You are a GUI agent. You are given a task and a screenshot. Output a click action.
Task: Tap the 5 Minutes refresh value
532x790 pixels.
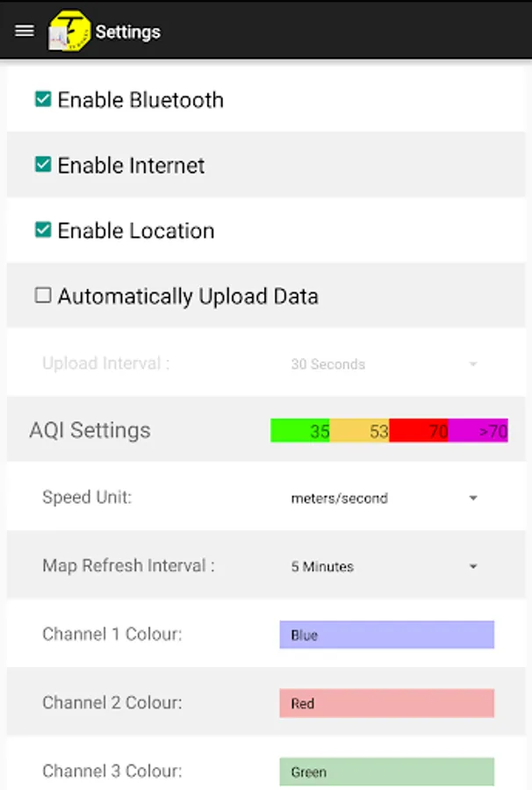tap(322, 566)
